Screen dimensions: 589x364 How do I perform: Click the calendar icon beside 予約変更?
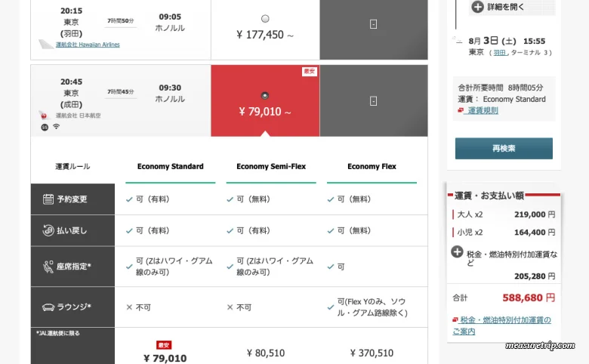(48, 199)
